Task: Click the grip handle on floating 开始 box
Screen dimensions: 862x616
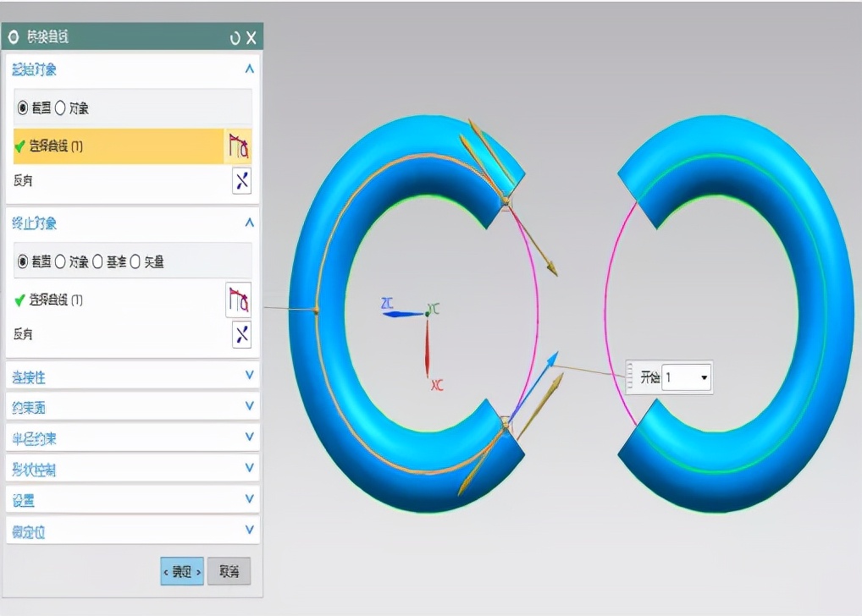Action: pyautogui.click(x=629, y=377)
